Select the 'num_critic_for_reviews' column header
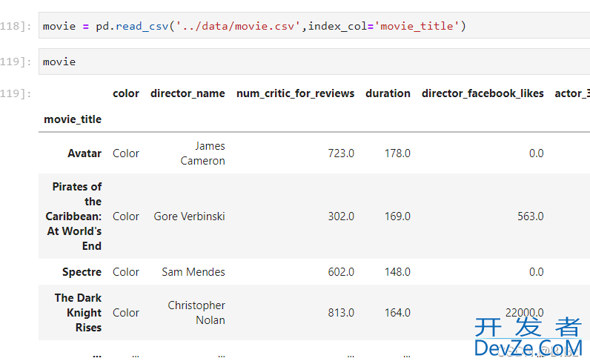Viewport: 590px width, 364px height. point(295,93)
